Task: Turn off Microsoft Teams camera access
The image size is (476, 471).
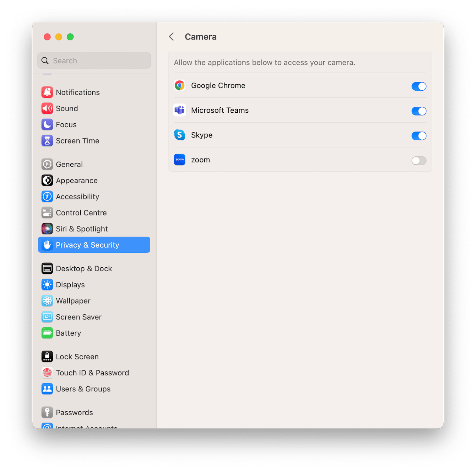Action: click(419, 111)
